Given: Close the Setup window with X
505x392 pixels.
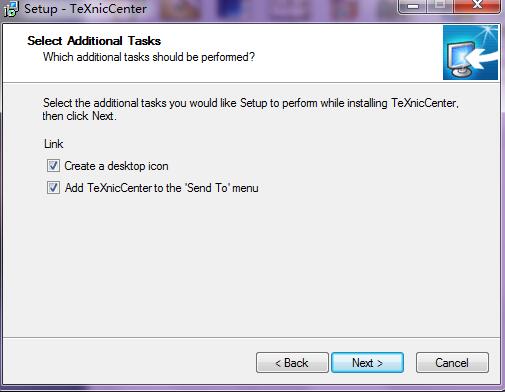Looking at the screenshot, I should pyautogui.click(x=477, y=6).
